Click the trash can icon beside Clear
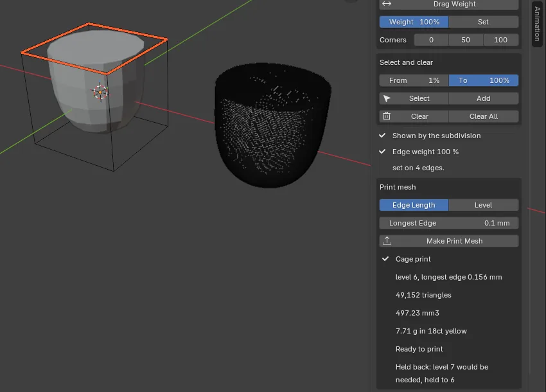 (387, 116)
